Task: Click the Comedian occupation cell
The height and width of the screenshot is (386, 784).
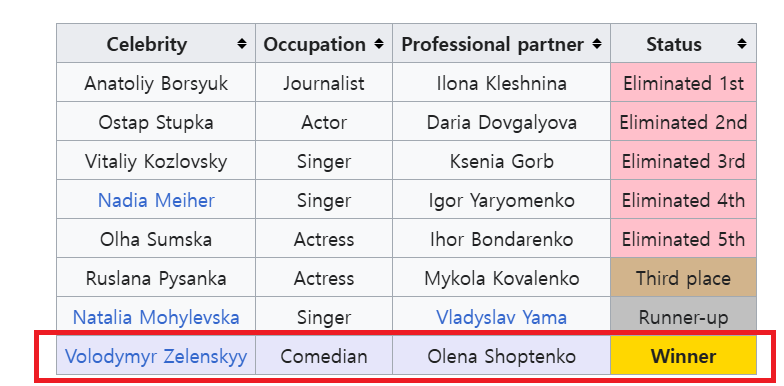Action: 324,355
